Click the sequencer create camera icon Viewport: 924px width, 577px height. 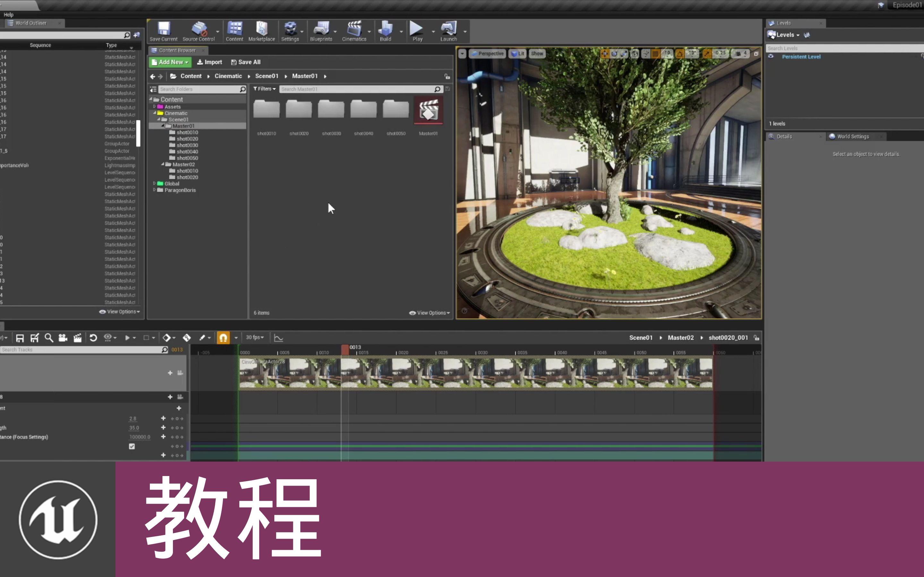pyautogui.click(x=63, y=338)
